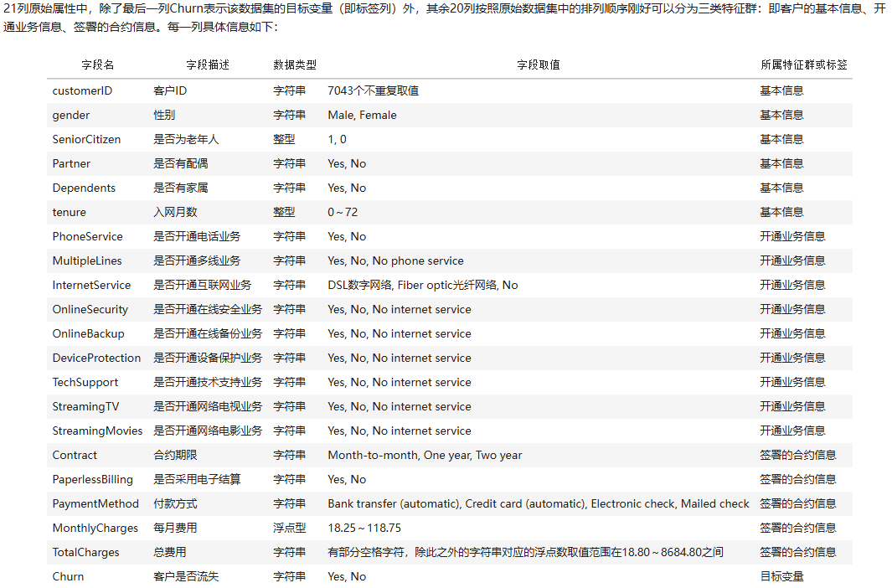
Task: Click the 7043个不重复取值 value cell
Action: (374, 91)
